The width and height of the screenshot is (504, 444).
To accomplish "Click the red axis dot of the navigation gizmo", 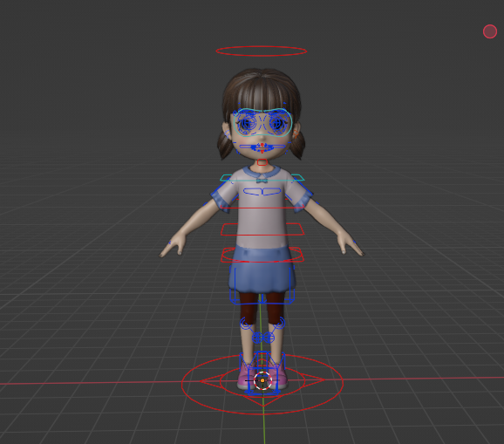I will (490, 31).
